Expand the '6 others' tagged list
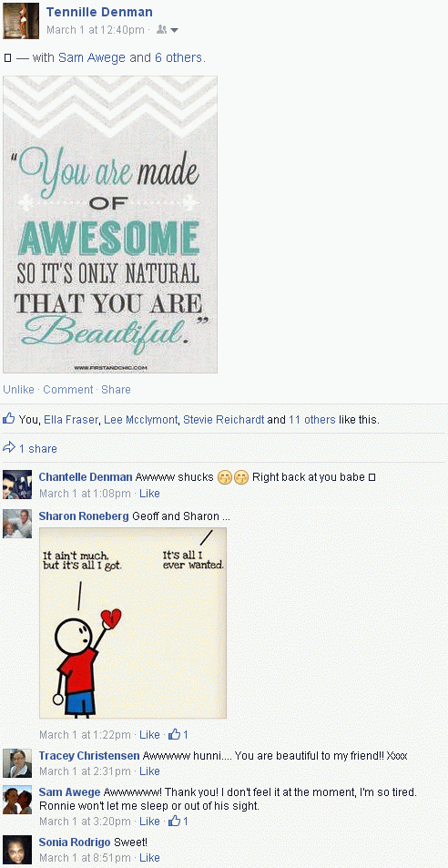 (178, 57)
